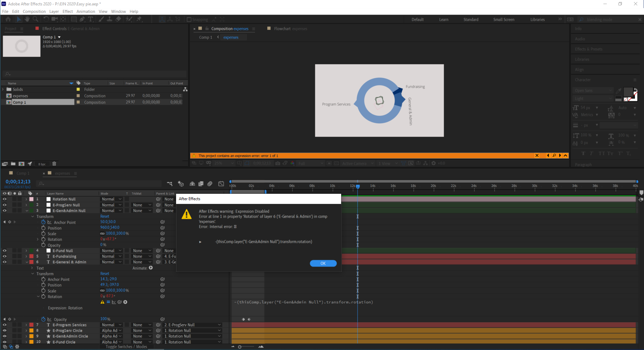Screen dimensions: 644x350
Task: Hide the E-Fundraising layer
Action: [5, 256]
